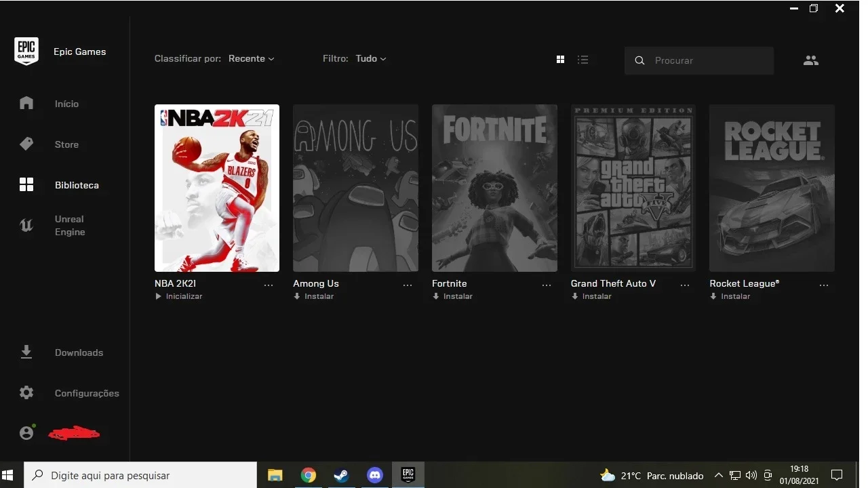Switch to list view icon

583,60
